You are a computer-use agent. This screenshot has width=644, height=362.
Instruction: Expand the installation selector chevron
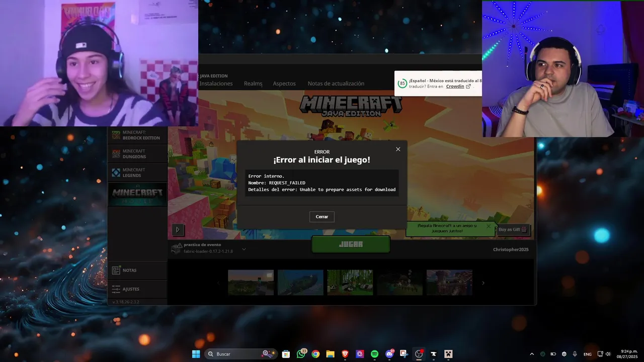[x=244, y=249]
